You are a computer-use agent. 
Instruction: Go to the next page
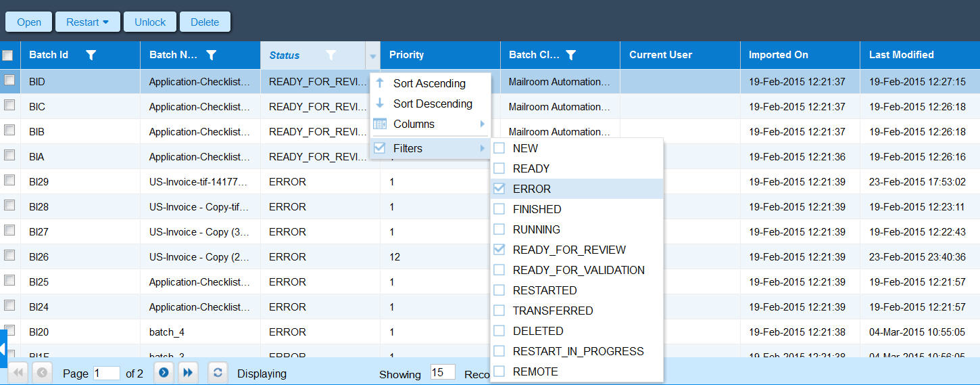tap(164, 373)
